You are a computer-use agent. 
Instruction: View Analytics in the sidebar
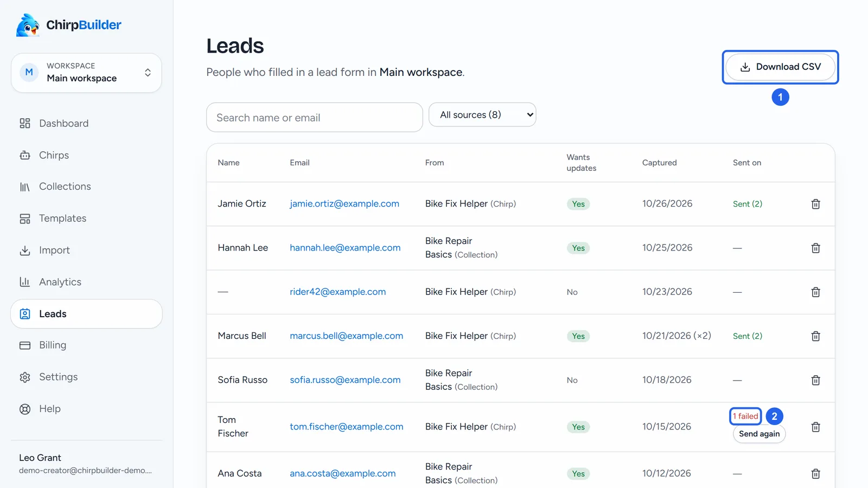point(86,282)
